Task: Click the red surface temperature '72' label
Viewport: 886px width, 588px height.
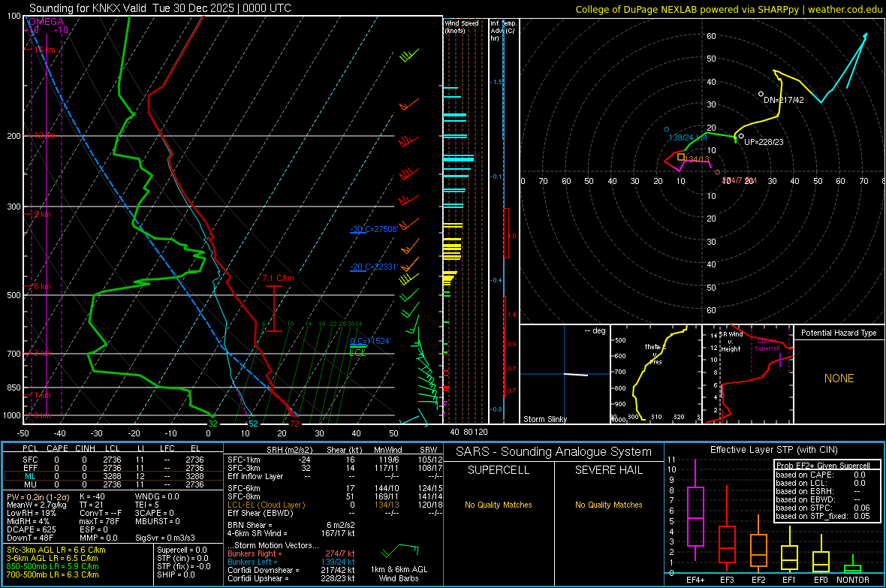Action: [294, 423]
